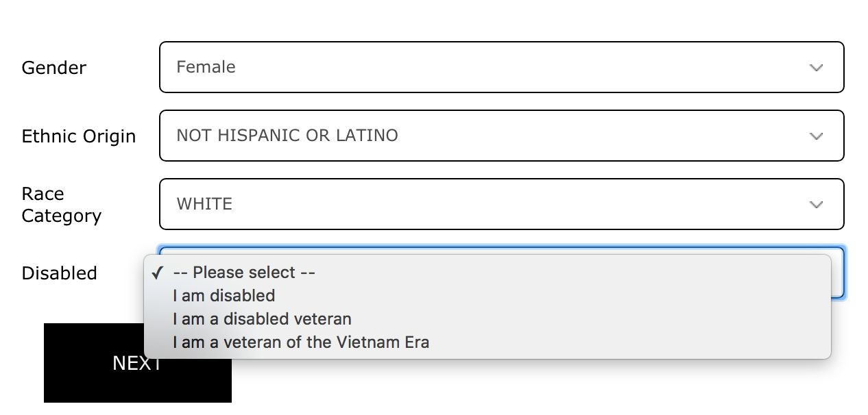Click the chevron arrow in Ethnic Origin dropdown
868x415 pixels.
(816, 136)
